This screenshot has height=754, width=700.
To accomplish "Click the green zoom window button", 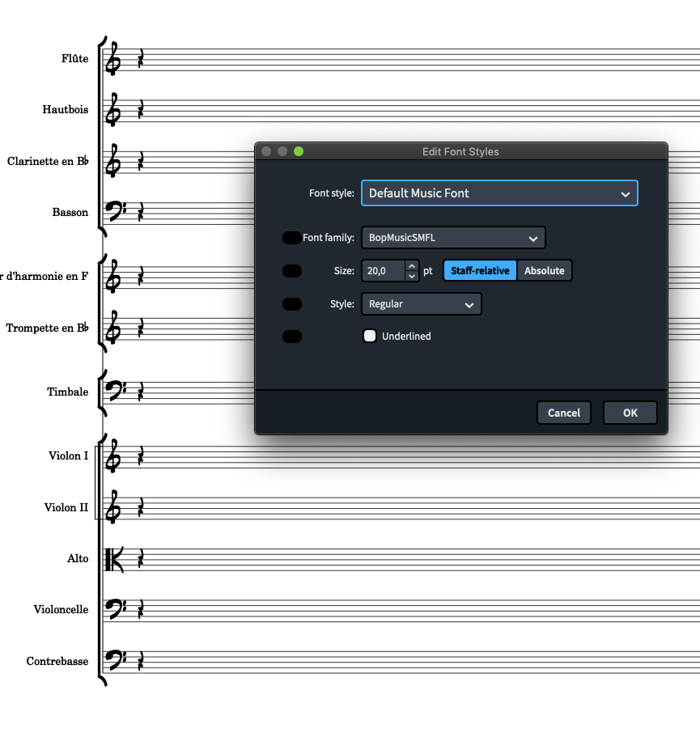I will (299, 151).
